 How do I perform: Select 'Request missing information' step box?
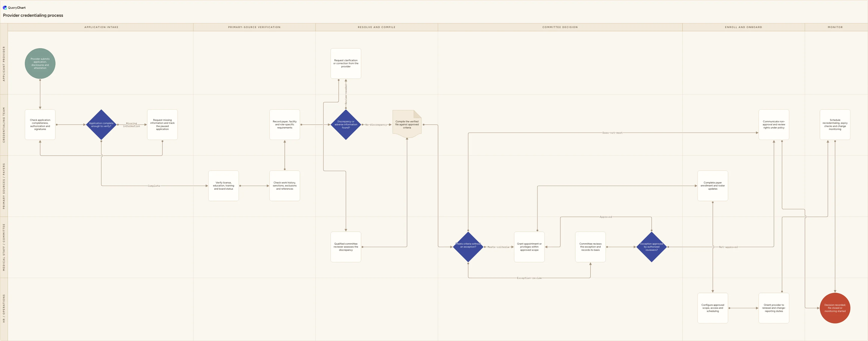click(162, 125)
